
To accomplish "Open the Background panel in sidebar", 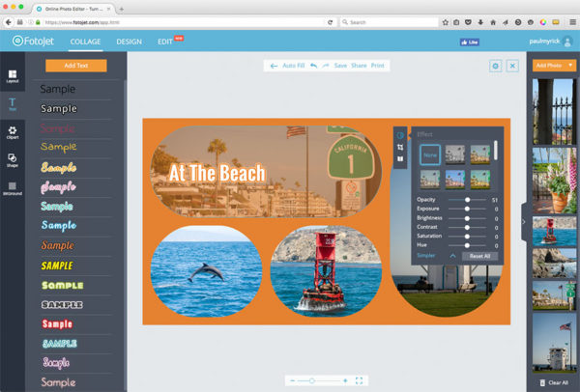I will (x=13, y=188).
